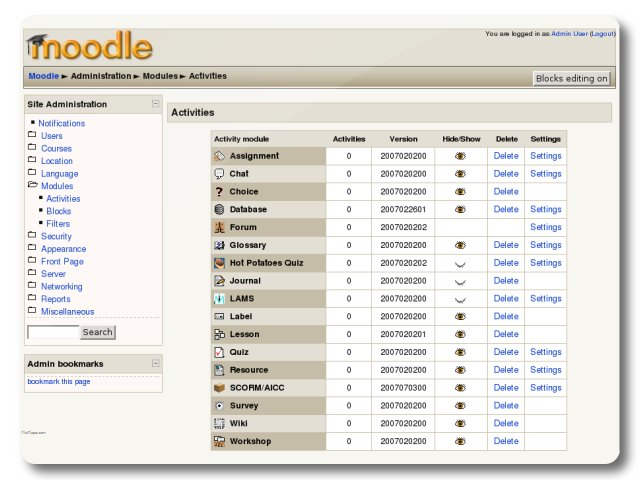
Task: Open the Miscellaneous section
Action: [67, 312]
